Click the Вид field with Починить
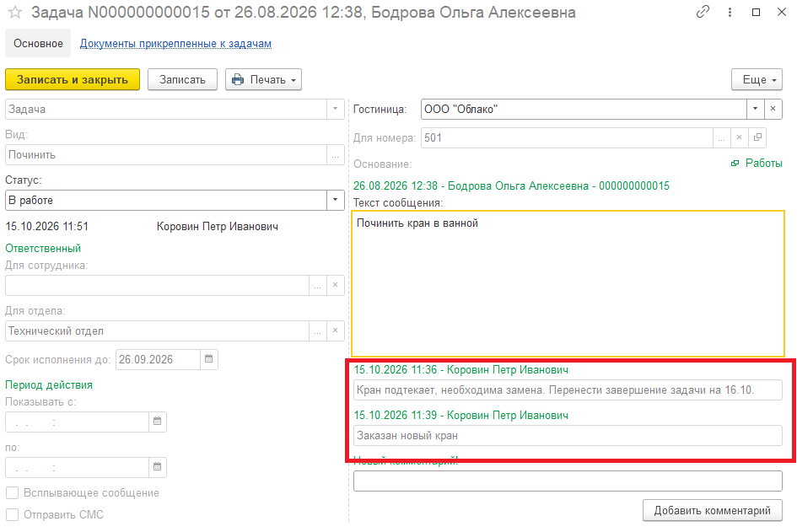This screenshot has height=532, width=797. (165, 155)
